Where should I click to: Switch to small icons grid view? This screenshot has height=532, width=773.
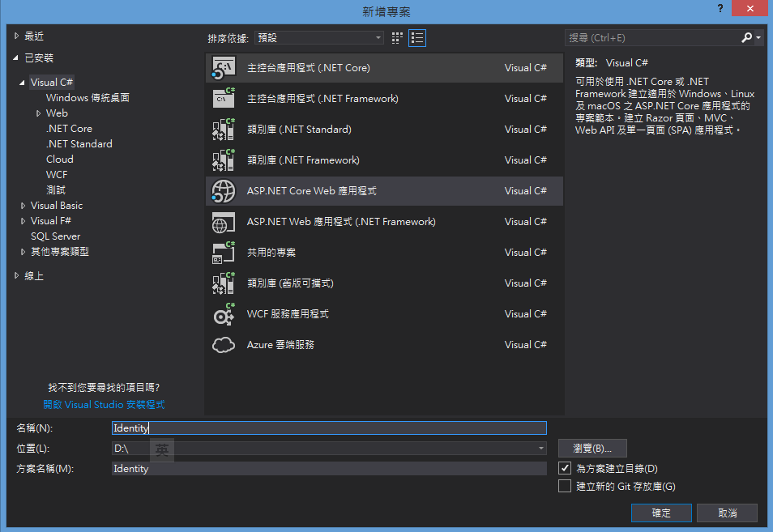[x=397, y=38]
